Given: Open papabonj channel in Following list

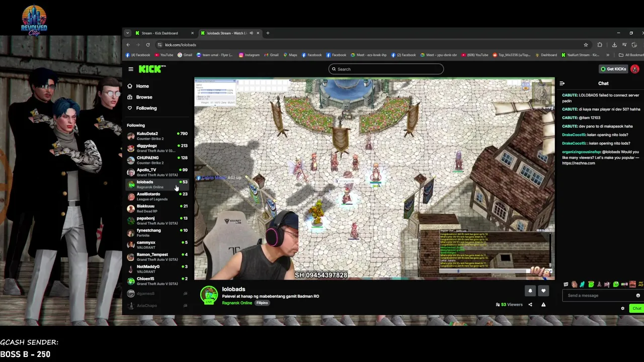Looking at the screenshot, I should [157, 221].
